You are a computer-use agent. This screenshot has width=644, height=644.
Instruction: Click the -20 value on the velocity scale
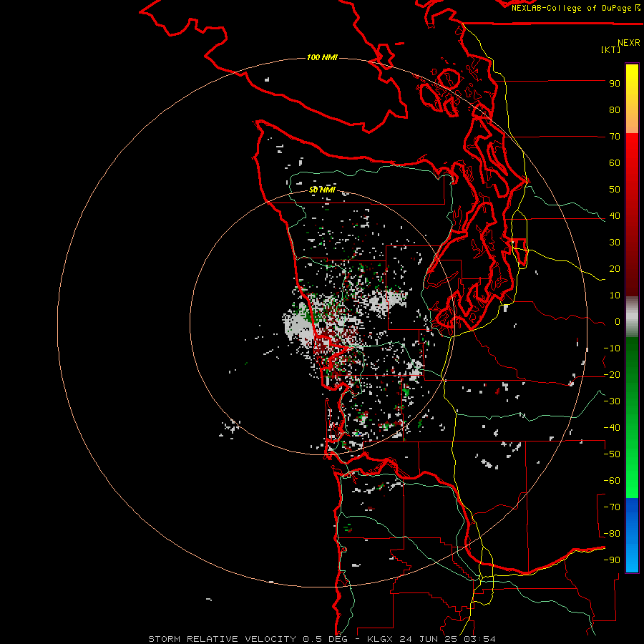612,374
